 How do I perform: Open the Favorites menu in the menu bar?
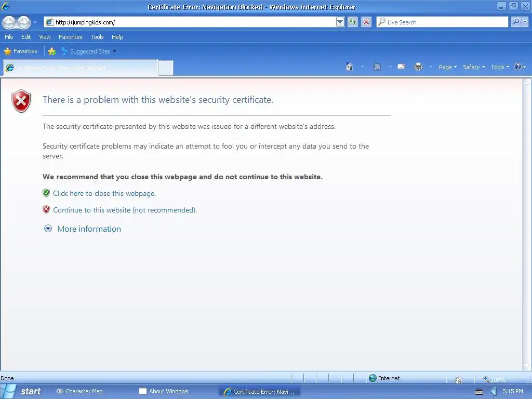[71, 37]
